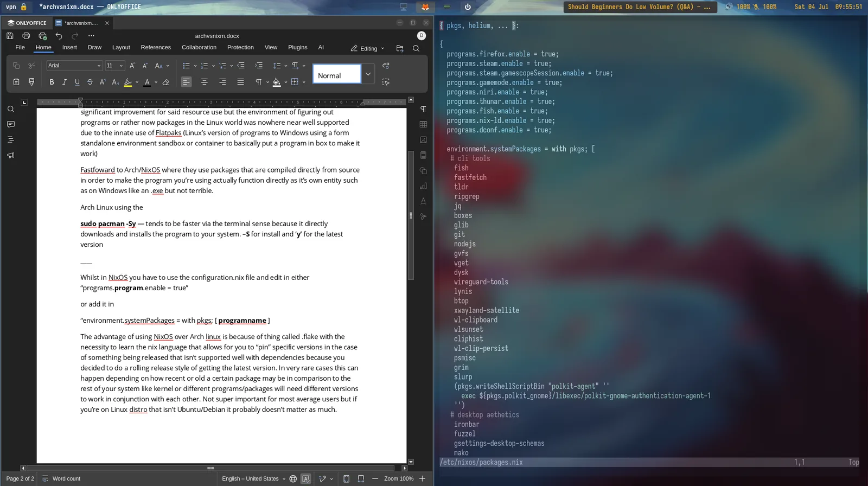Open the English – United States language dropdown

pos(253,478)
